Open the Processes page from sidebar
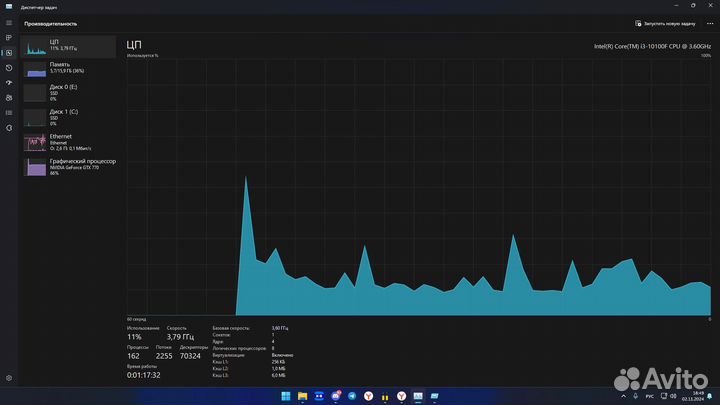 8,37
